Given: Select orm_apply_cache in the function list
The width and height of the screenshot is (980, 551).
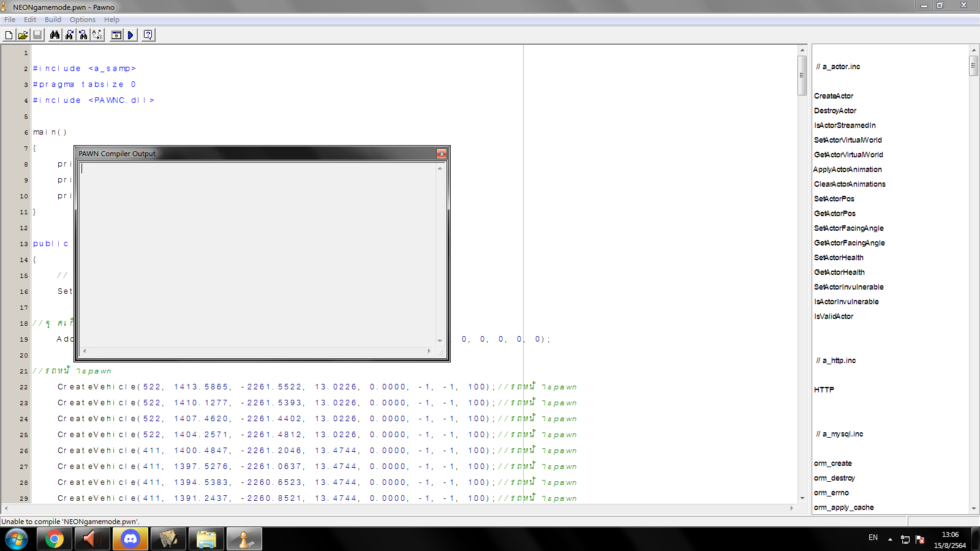Looking at the screenshot, I should (843, 508).
